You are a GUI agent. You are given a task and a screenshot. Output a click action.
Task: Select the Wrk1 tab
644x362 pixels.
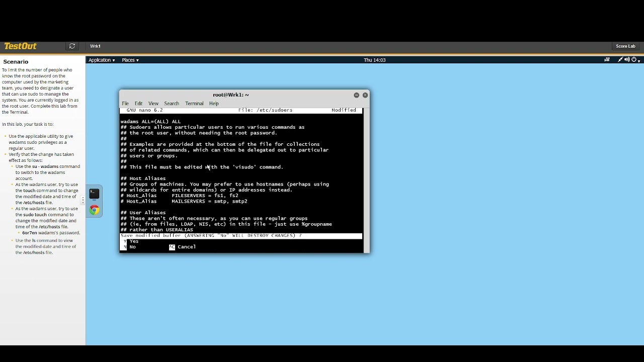click(95, 46)
